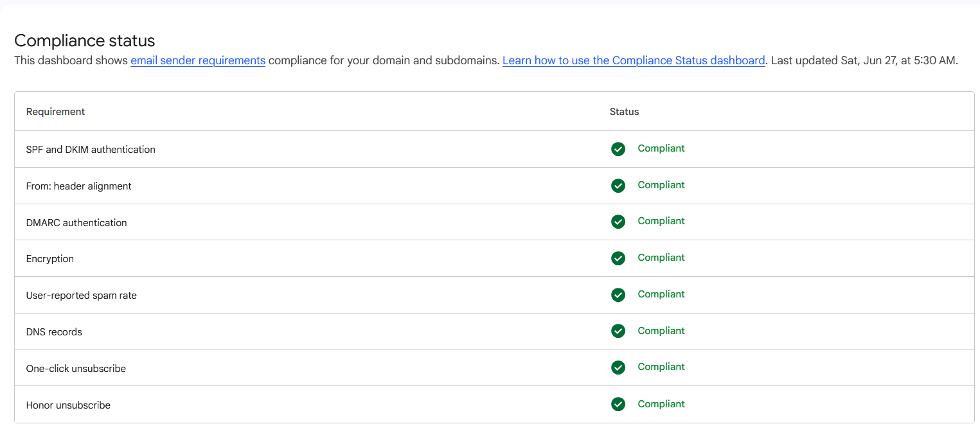Select the DMARC authentication requirement text
Screen dimensions: 980x433
click(76, 222)
